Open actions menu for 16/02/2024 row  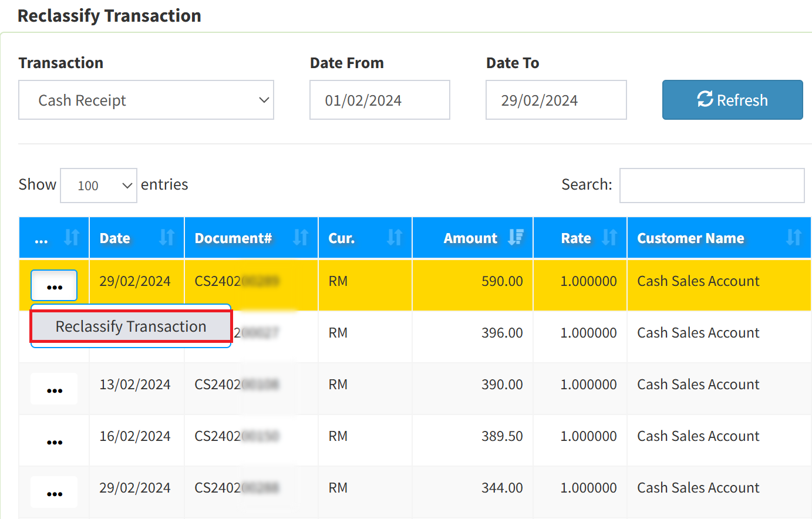(x=54, y=441)
